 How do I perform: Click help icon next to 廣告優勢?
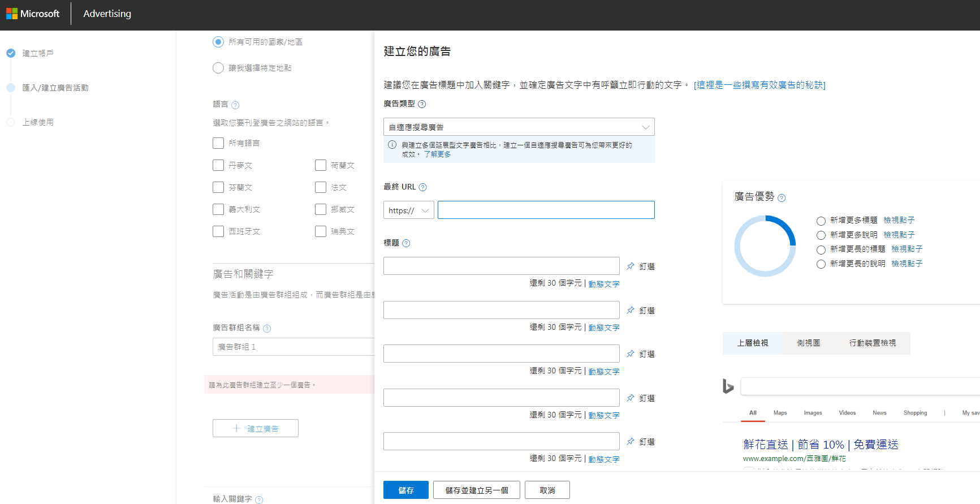[782, 198]
